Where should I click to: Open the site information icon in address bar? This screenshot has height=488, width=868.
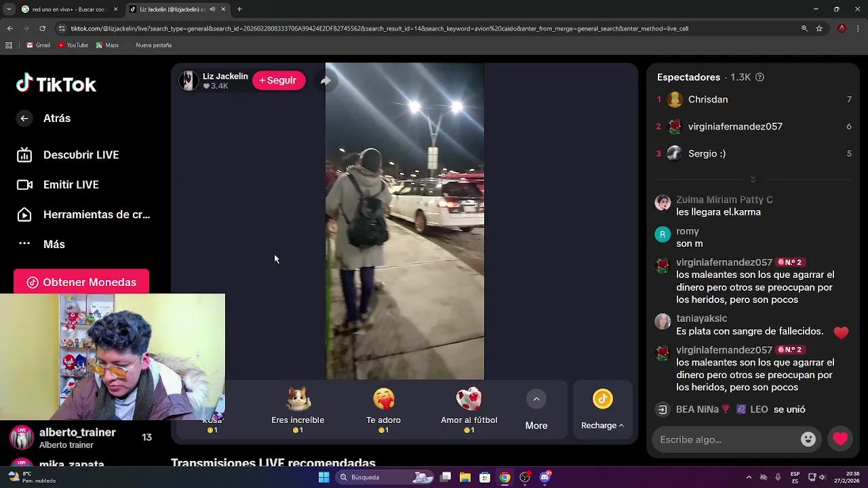coord(62,28)
